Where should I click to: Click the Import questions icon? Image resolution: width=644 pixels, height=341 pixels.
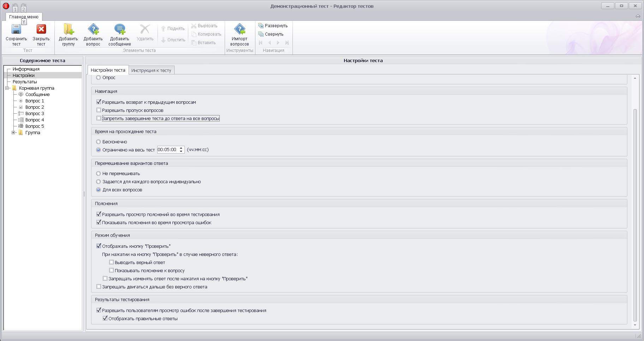240,30
